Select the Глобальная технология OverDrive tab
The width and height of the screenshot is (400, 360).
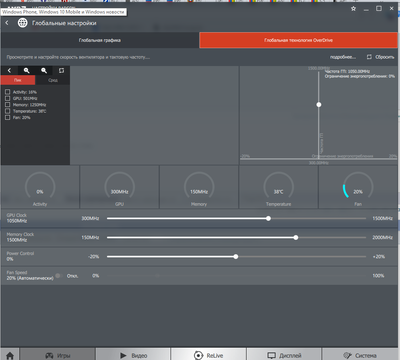click(x=299, y=40)
